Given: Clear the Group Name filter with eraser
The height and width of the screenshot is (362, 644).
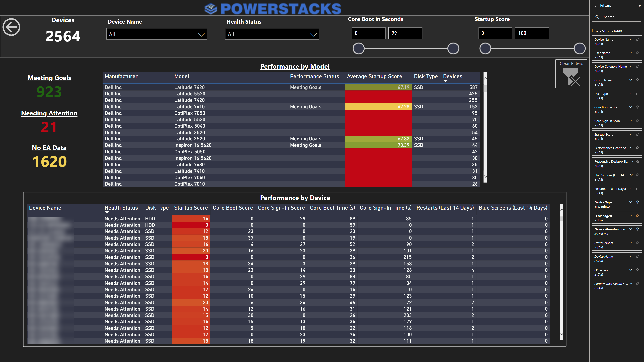Looking at the screenshot, I should [637, 80].
